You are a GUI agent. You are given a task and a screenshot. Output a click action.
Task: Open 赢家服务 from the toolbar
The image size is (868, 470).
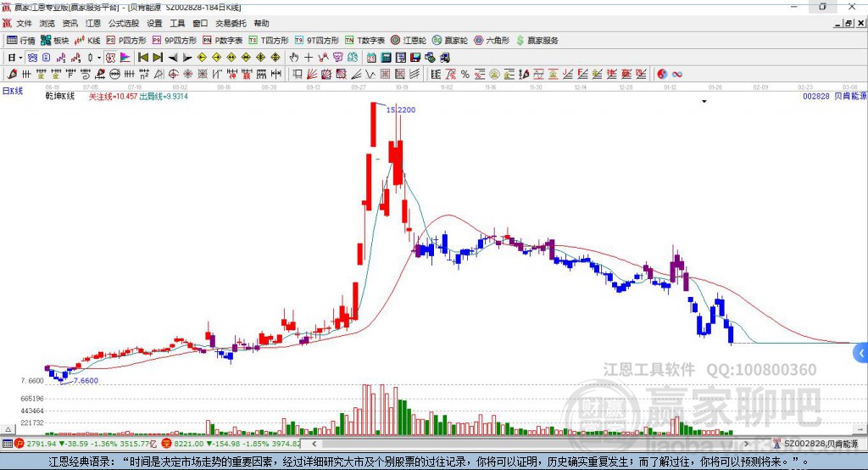click(x=537, y=41)
